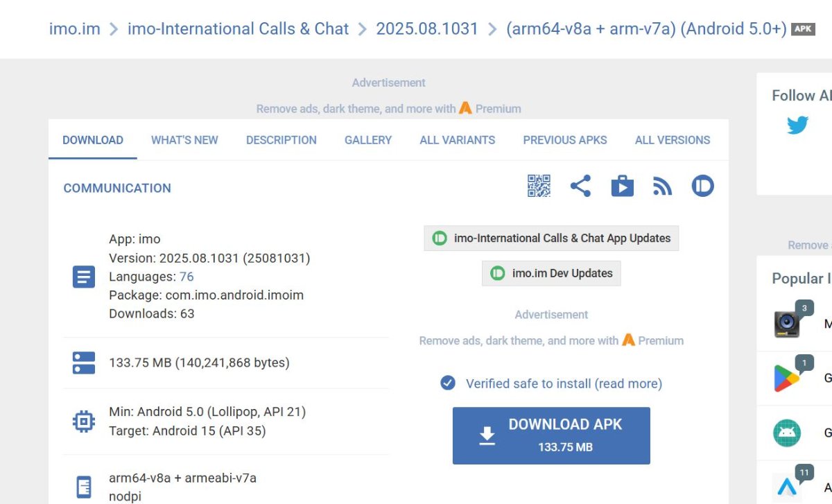Click the Twitter bird icon

(797, 125)
